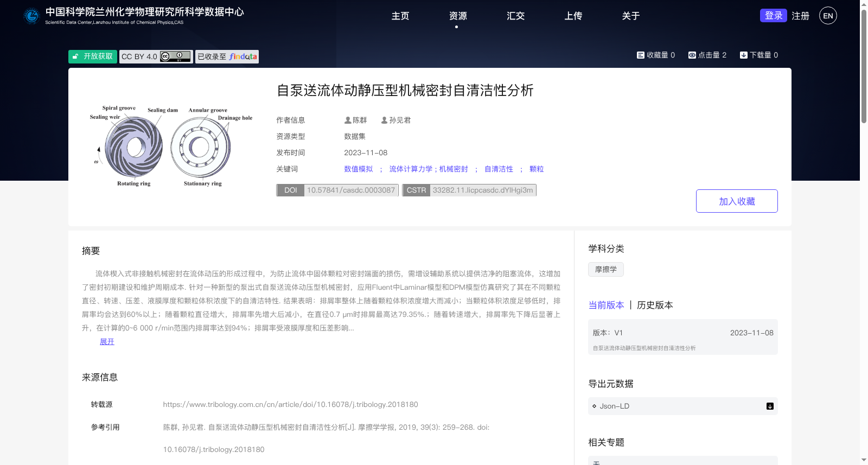Click the 加入收藏 button
This screenshot has height=465, width=868.
click(x=737, y=201)
